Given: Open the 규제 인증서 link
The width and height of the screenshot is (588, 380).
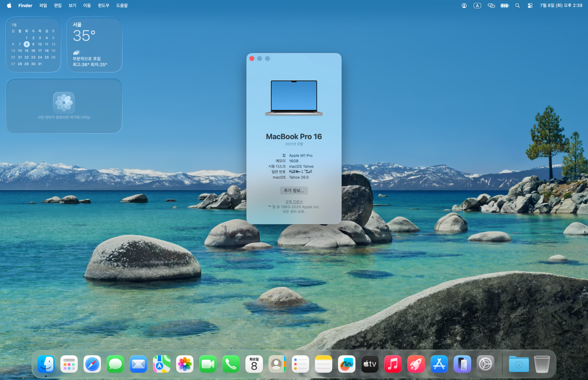Looking at the screenshot, I should 294,202.
